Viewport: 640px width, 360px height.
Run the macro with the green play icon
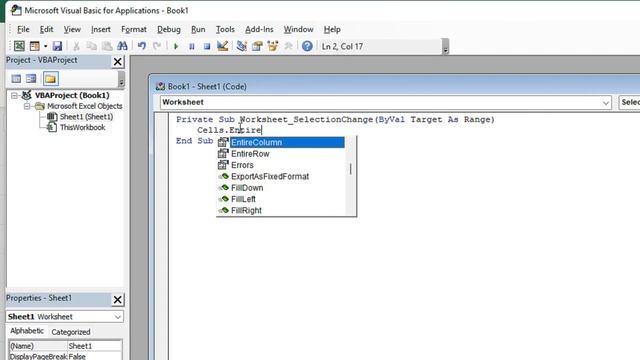176,46
